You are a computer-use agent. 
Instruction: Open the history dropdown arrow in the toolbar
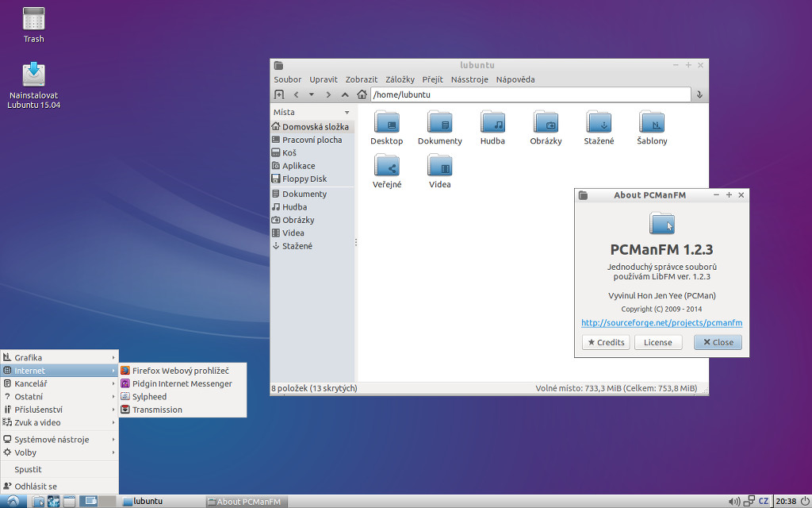point(311,94)
